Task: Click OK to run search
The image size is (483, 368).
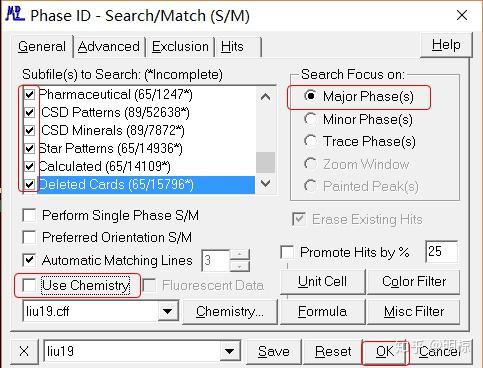Action: [385, 351]
